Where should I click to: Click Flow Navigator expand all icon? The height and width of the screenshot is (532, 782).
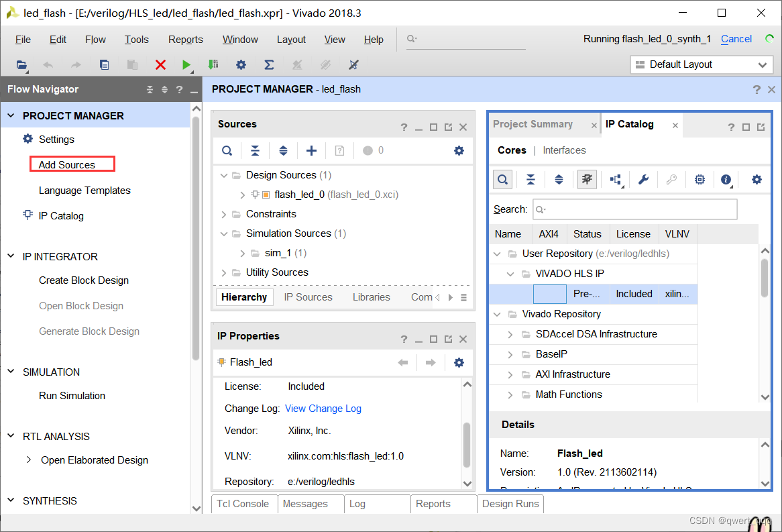pos(164,90)
